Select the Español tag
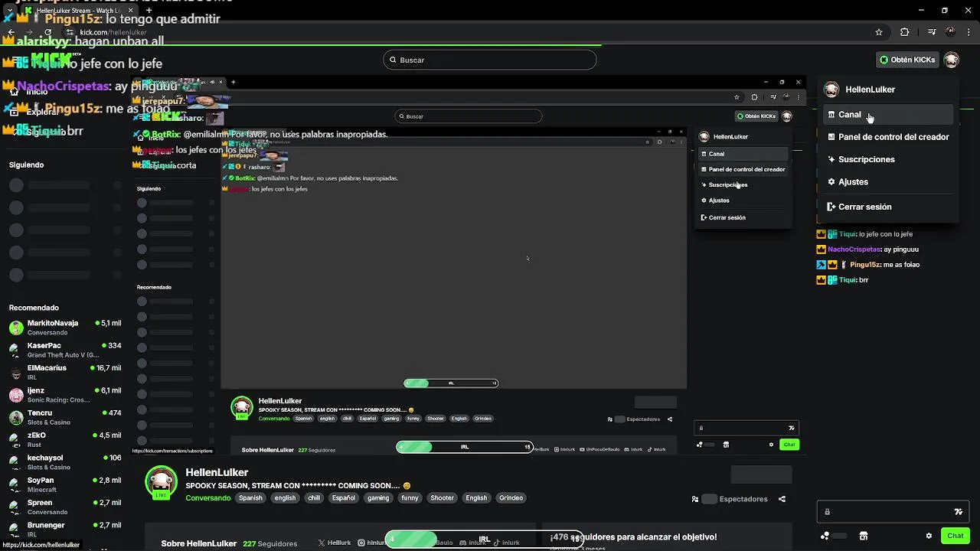The image size is (980, 551). tap(344, 497)
